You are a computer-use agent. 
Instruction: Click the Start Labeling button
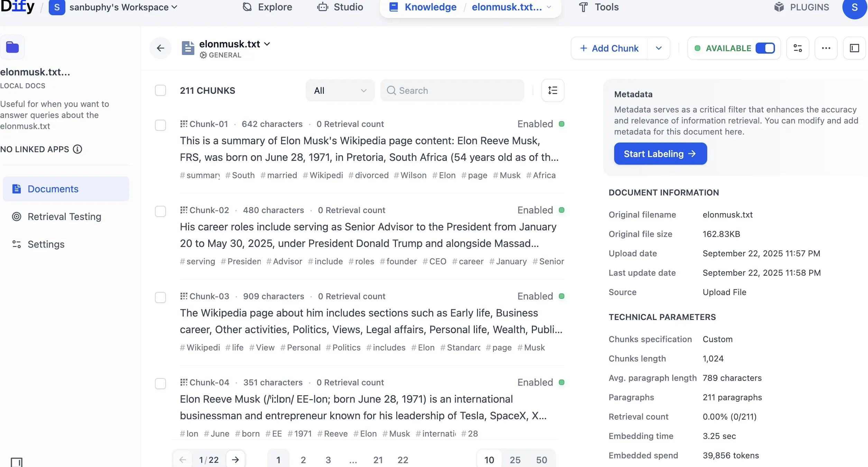[661, 154]
